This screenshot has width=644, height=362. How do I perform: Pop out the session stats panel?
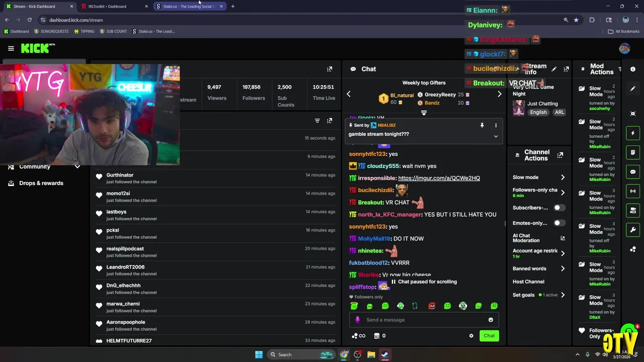pos(330,69)
